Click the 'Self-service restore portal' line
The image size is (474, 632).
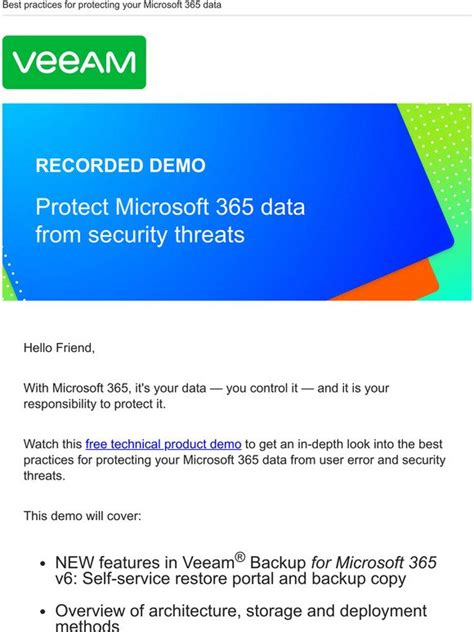tap(231, 579)
